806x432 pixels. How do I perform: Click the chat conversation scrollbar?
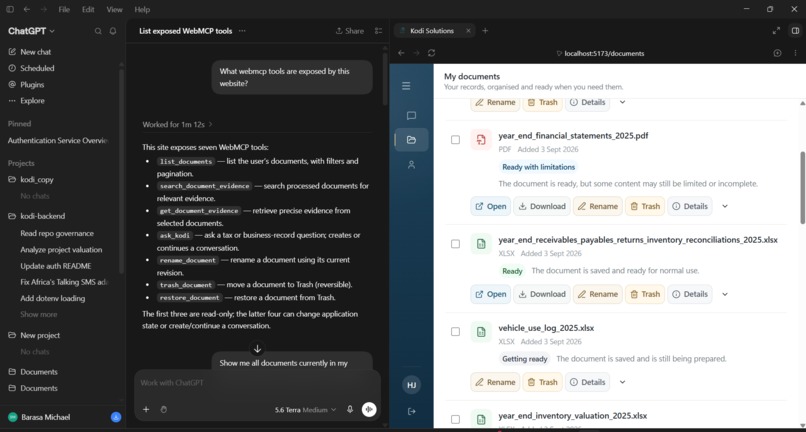[x=385, y=77]
